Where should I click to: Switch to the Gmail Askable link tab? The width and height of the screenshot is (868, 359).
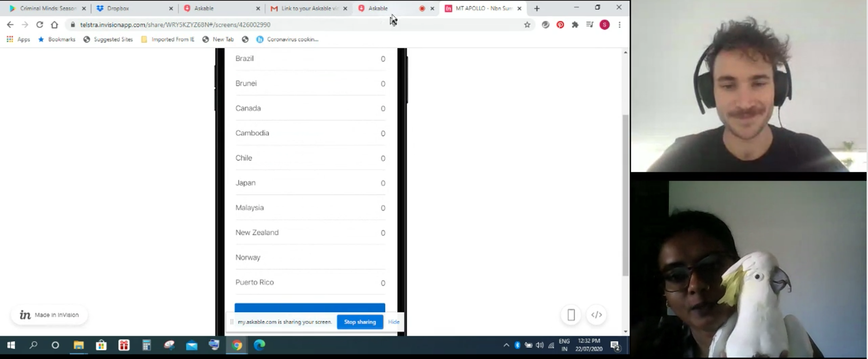pyautogui.click(x=309, y=8)
